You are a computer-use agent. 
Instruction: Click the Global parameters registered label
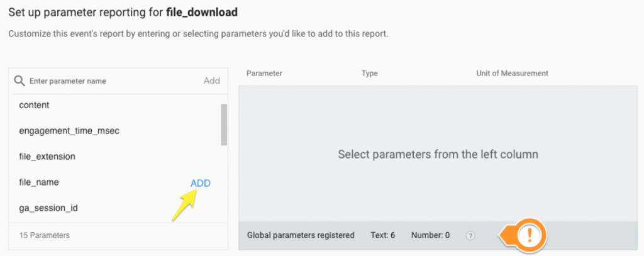(x=301, y=236)
